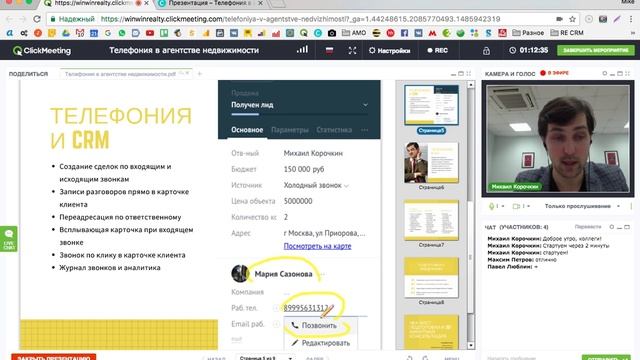Click Перевести translate chat option
This screenshot has height=360, width=640.
588,227
